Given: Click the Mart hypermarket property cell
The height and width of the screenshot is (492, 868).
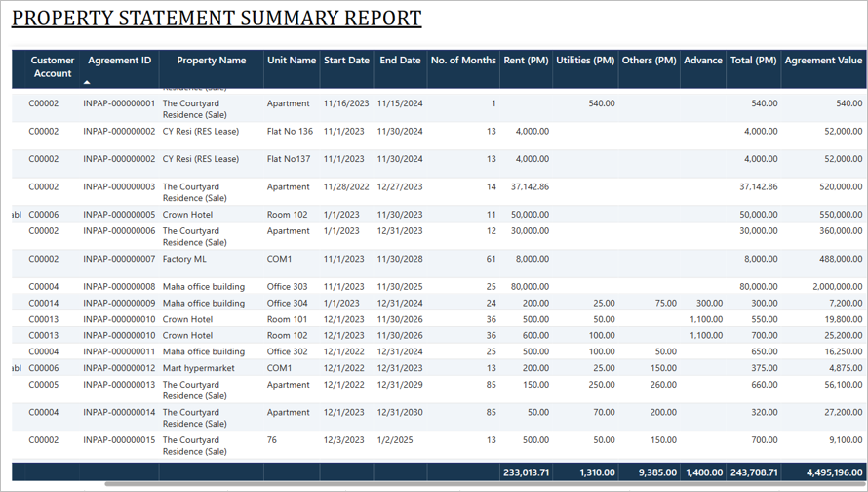Looking at the screenshot, I should point(198,368).
